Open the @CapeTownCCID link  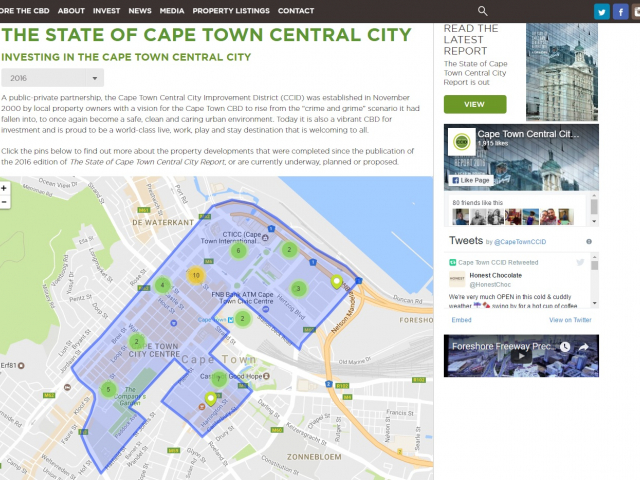[520, 242]
